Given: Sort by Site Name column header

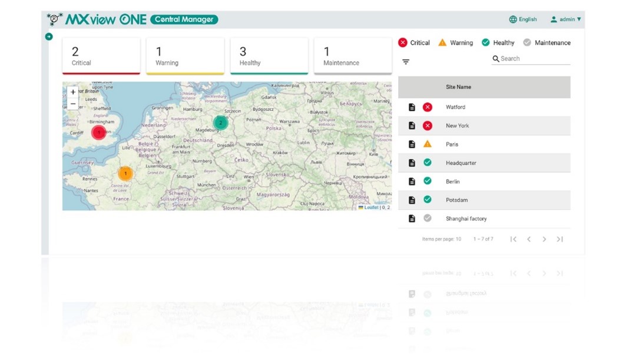Looking at the screenshot, I should pyautogui.click(x=458, y=87).
